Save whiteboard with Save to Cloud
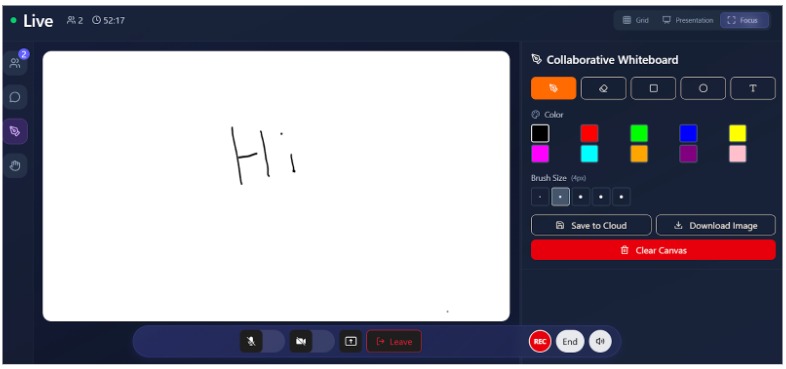Viewport: 786px width, 369px height. coord(591,225)
